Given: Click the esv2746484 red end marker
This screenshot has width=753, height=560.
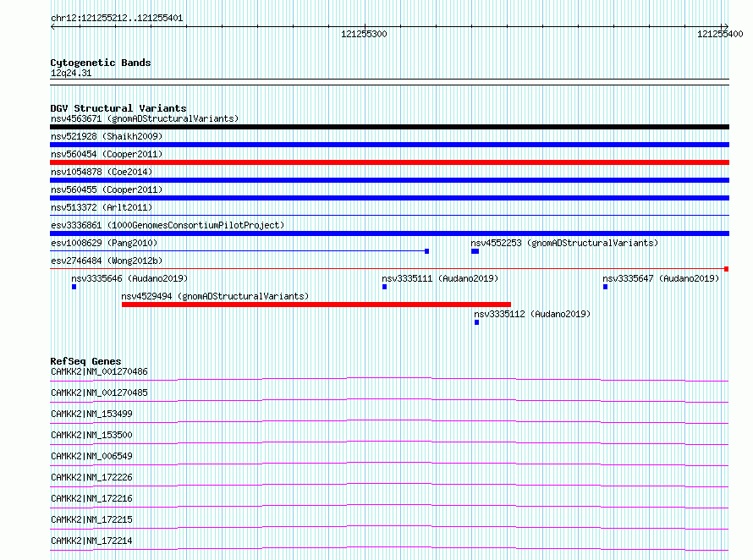Looking at the screenshot, I should tap(727, 269).
